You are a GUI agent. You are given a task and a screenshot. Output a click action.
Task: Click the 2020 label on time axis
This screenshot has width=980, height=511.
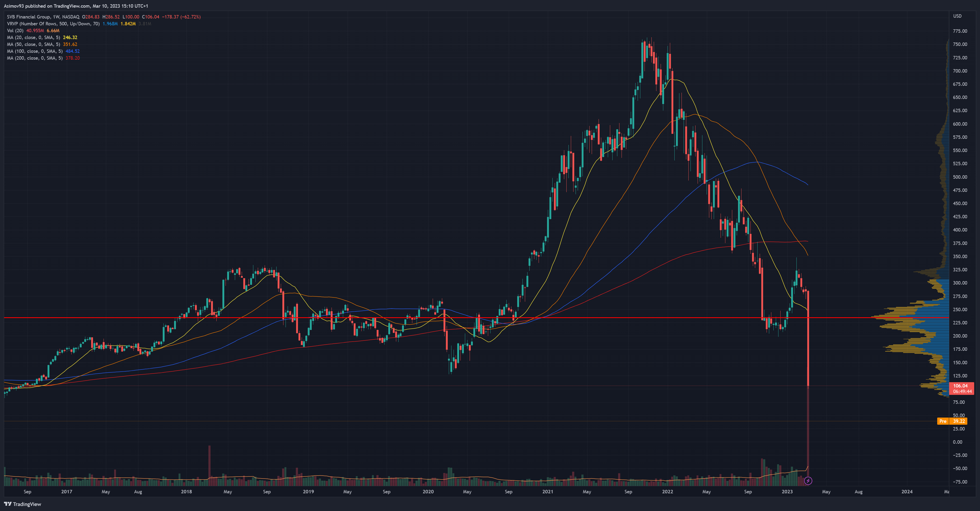click(428, 492)
